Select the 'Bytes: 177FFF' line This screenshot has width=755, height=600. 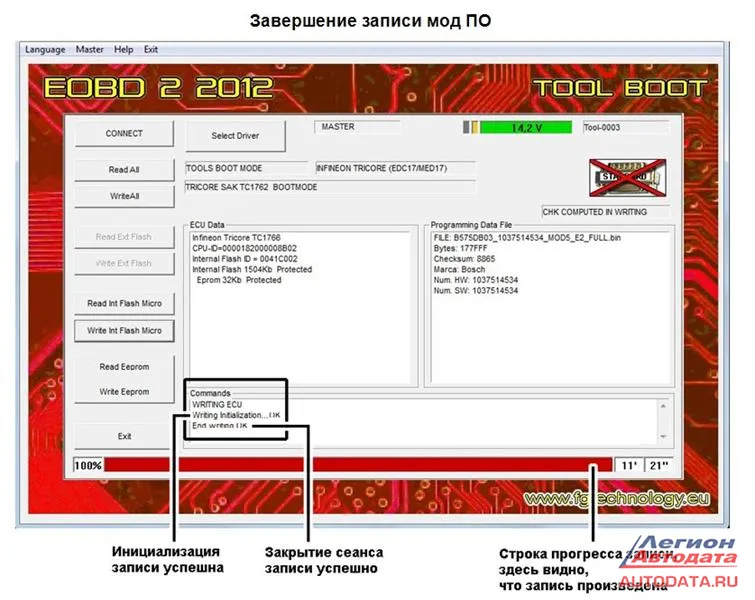tap(460, 248)
